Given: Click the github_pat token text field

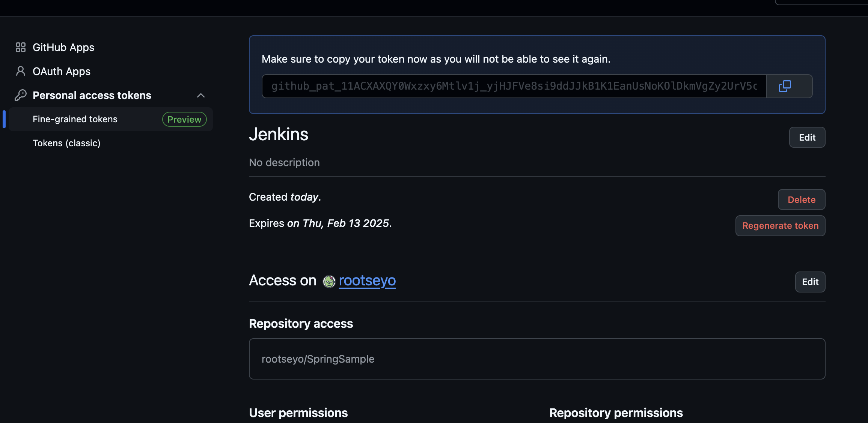Looking at the screenshot, I should [514, 86].
